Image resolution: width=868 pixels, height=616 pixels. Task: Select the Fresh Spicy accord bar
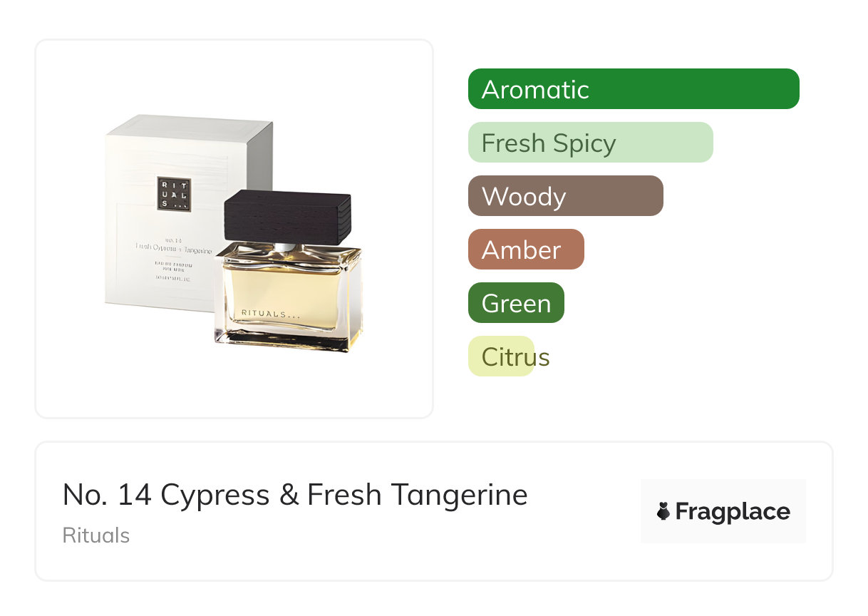(590, 143)
